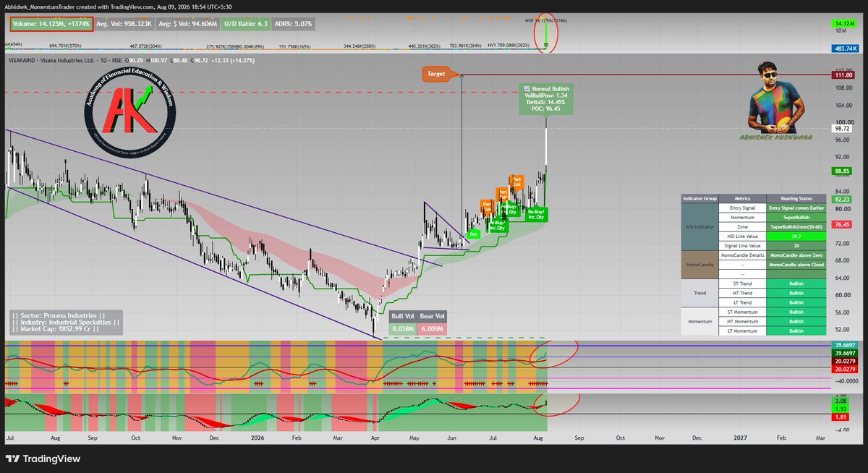Screen dimensions: 868x473
Task: Click the 88.85 green price label
Action: 843,171
